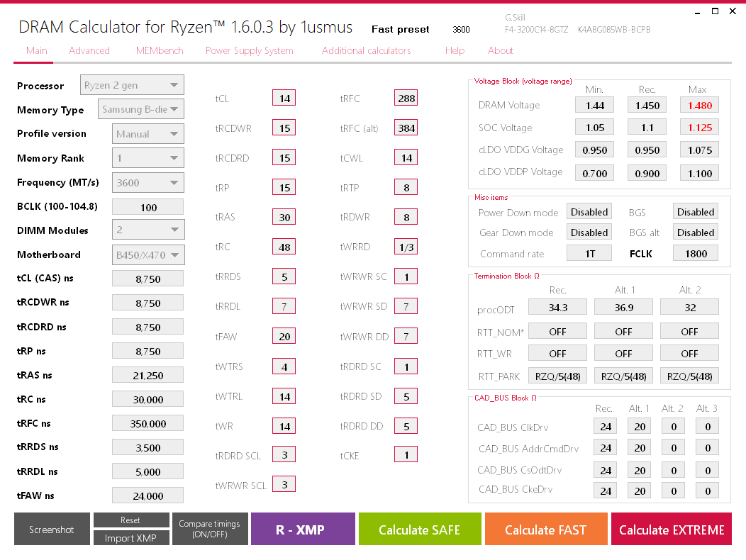746x560 pixels.
Task: Maximize the DRAM Calculator window
Action: click(x=715, y=11)
